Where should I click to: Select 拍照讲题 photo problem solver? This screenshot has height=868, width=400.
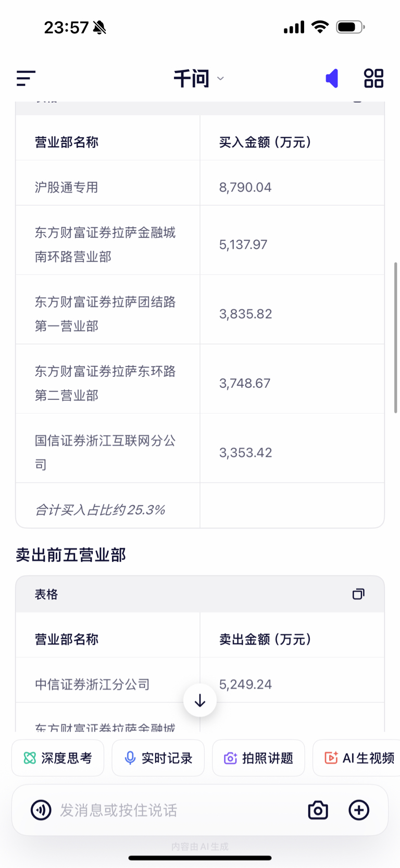pos(258,758)
